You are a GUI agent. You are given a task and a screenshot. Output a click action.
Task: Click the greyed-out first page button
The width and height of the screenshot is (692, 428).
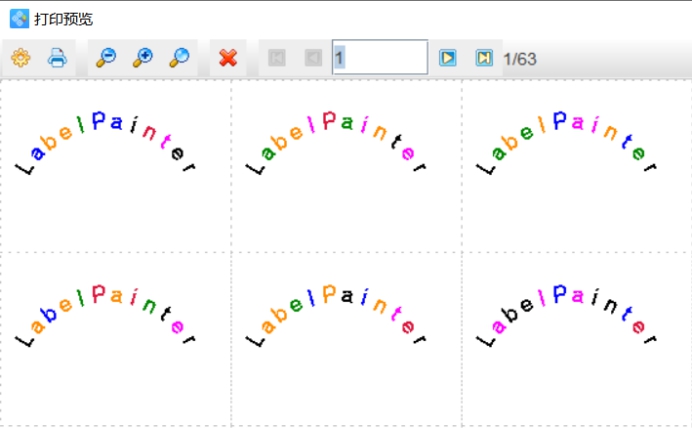[277, 58]
